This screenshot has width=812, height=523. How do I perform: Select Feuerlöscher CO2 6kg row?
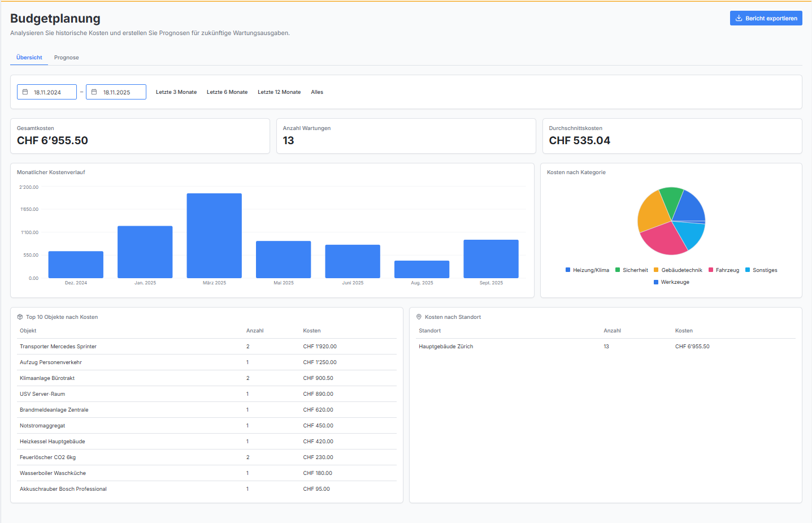[207, 457]
